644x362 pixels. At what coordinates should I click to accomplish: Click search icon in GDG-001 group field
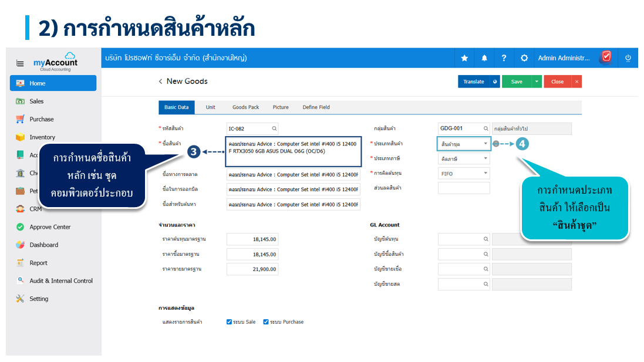(x=485, y=128)
